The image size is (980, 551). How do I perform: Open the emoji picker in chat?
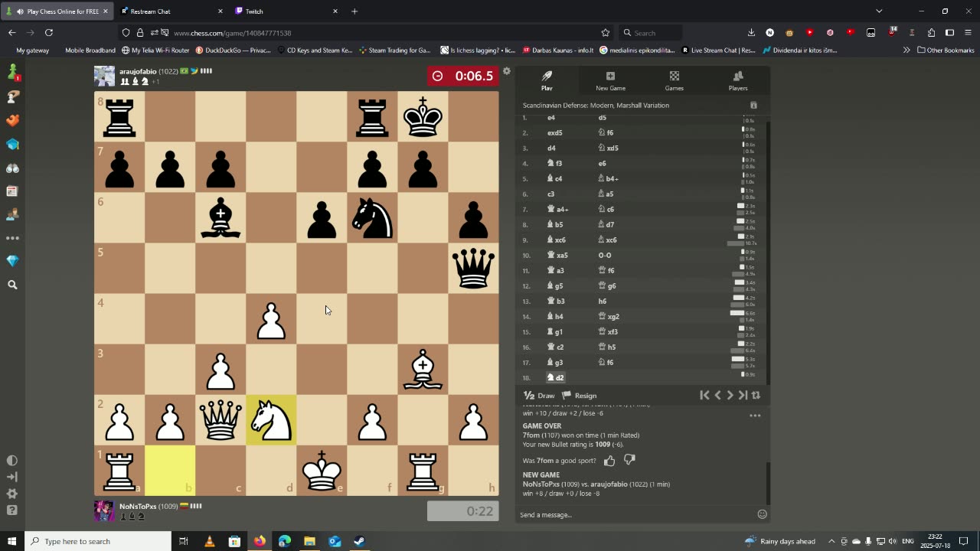coord(762,514)
